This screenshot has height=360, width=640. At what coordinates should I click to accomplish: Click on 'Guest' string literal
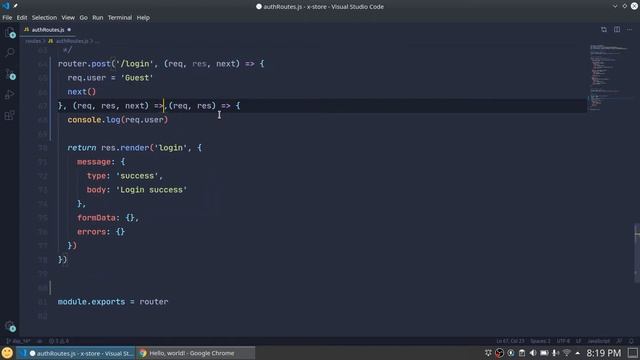pos(137,78)
